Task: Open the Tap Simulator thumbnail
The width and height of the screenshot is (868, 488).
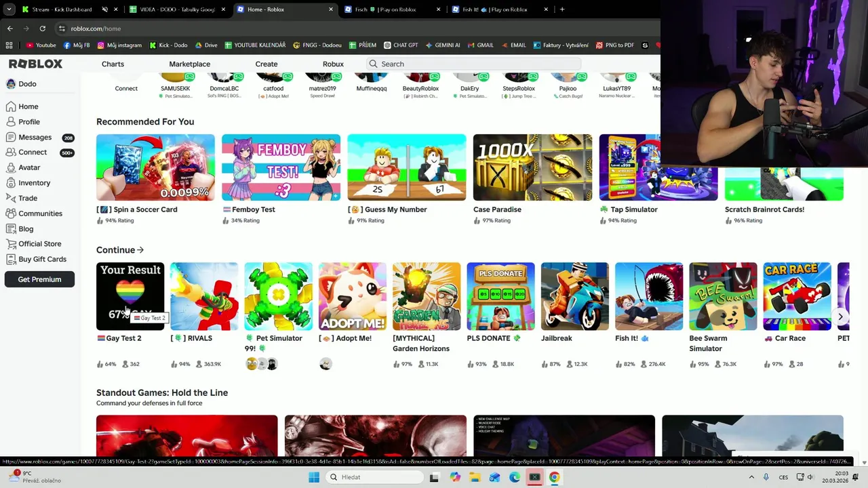Action: click(x=658, y=167)
